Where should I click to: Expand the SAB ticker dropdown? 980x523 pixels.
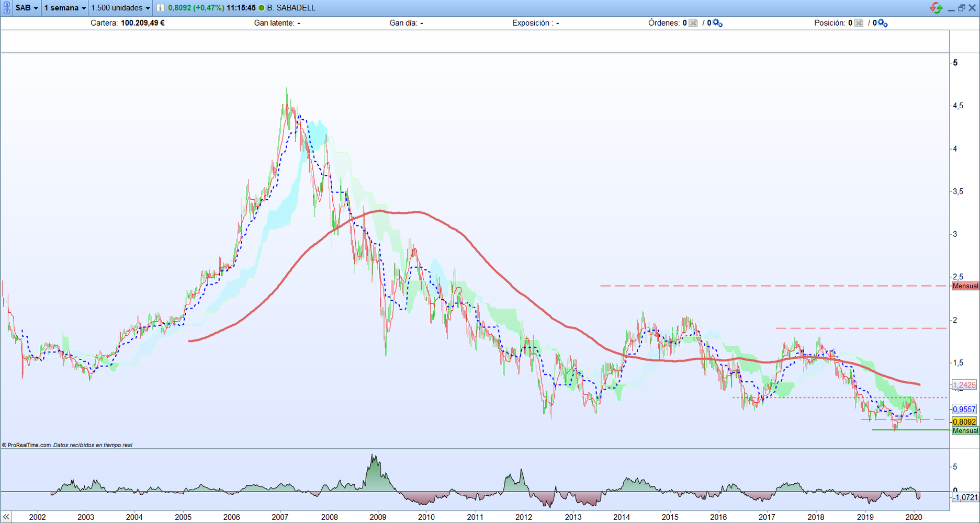click(27, 8)
